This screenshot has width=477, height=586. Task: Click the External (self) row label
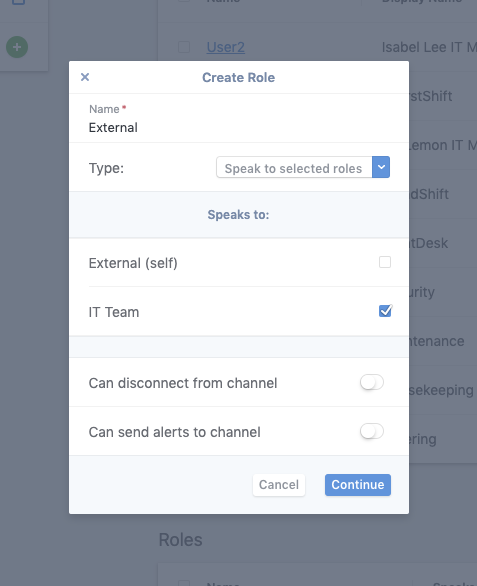pos(133,263)
